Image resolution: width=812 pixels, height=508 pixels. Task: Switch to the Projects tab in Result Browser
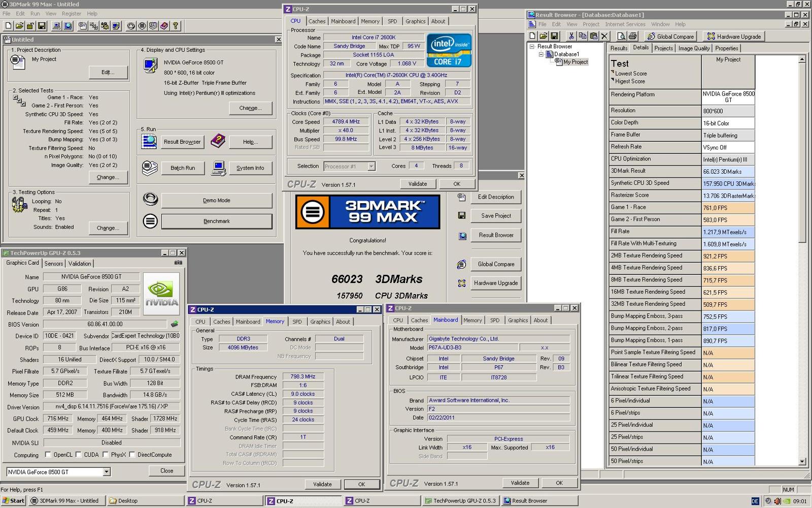663,48
